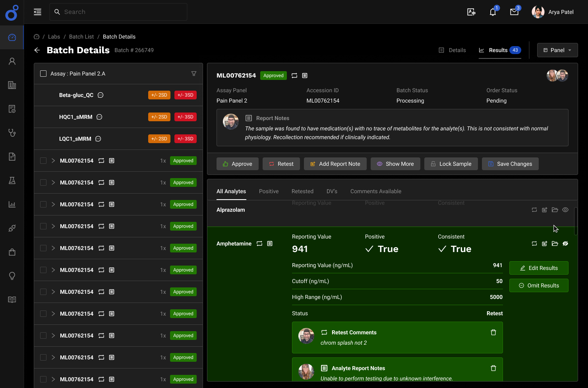The height and width of the screenshot is (388, 588).
Task: Click the filter icon in Assay header
Action: pyautogui.click(x=194, y=74)
